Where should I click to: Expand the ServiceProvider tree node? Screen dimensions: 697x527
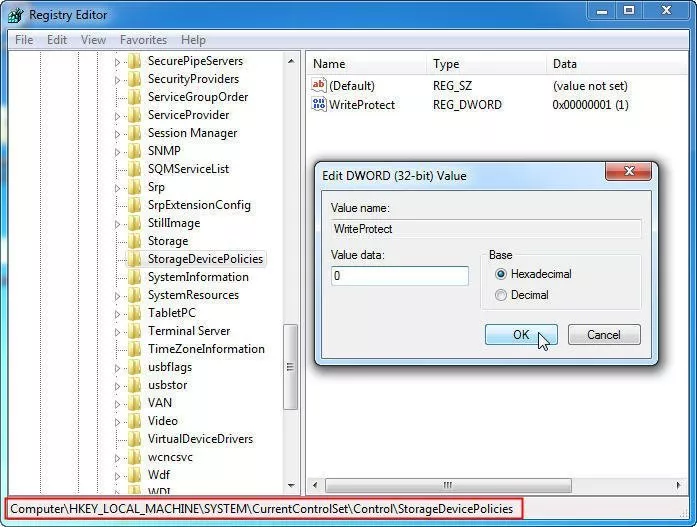pyautogui.click(x=117, y=116)
